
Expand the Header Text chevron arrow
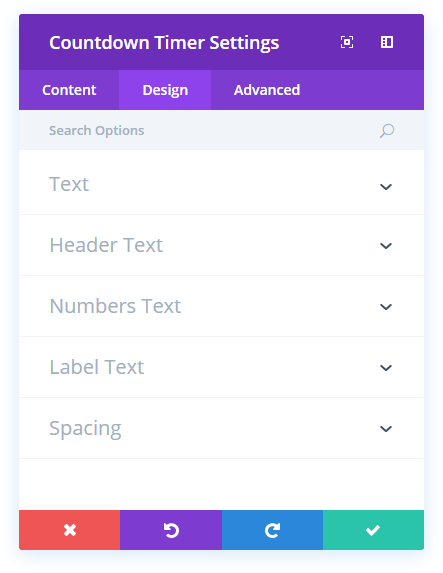click(x=386, y=246)
